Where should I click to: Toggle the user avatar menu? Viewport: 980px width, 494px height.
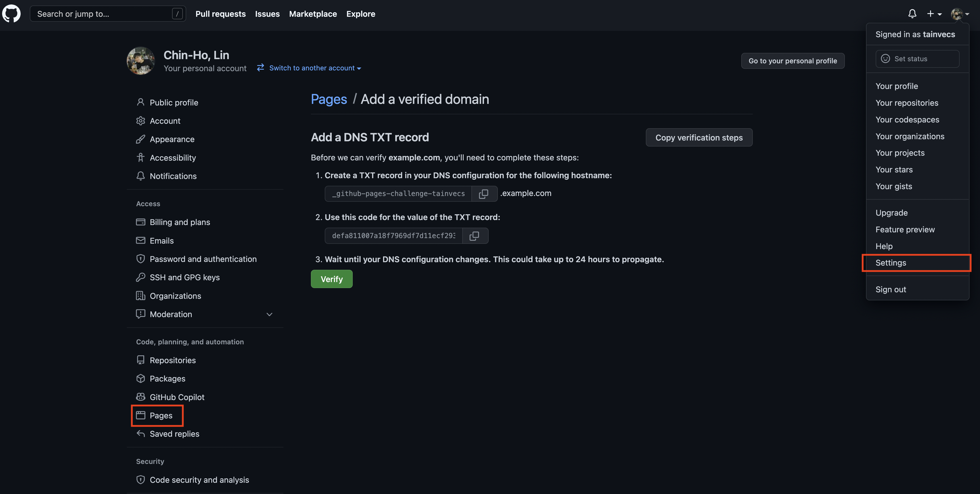959,14
